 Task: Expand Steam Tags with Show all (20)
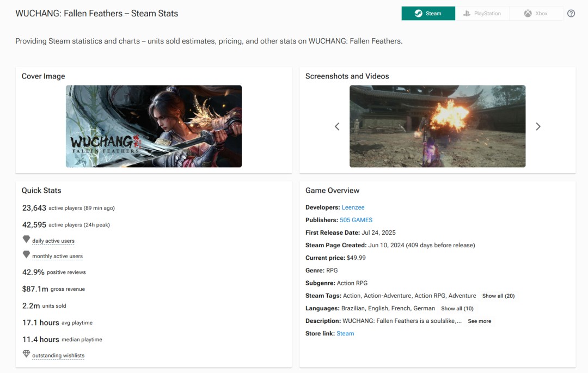[x=498, y=296]
